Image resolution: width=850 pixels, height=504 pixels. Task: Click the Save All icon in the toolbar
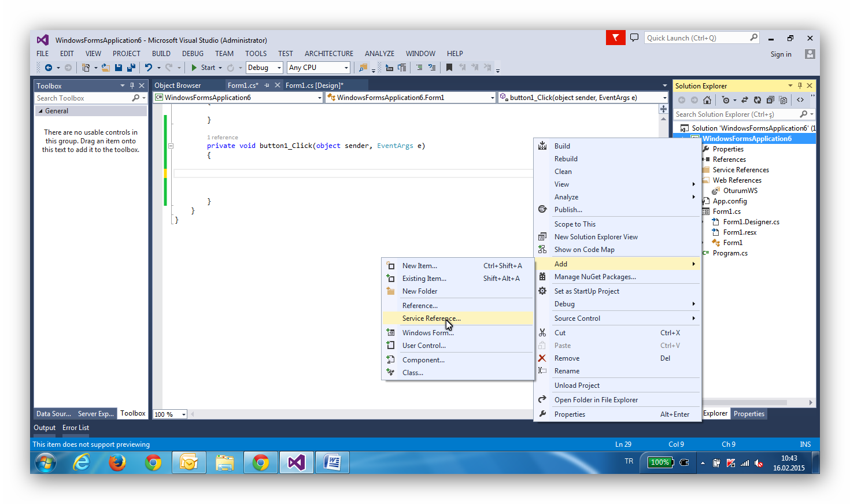[130, 67]
